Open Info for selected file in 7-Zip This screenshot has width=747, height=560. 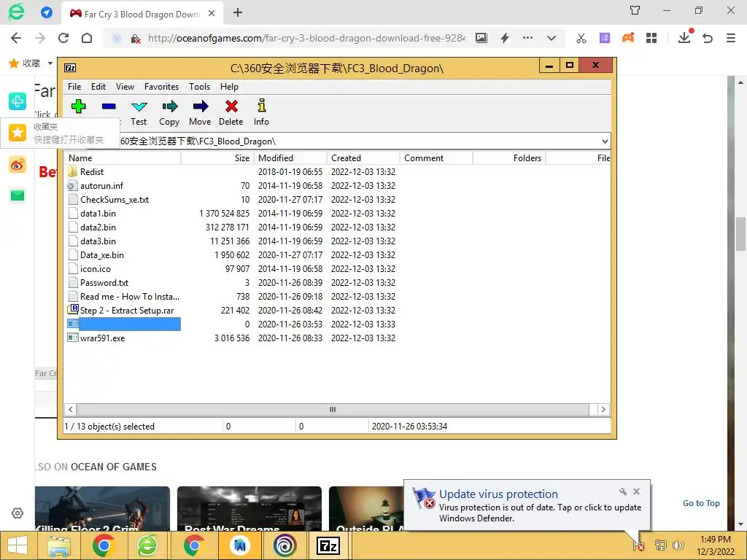pyautogui.click(x=261, y=112)
